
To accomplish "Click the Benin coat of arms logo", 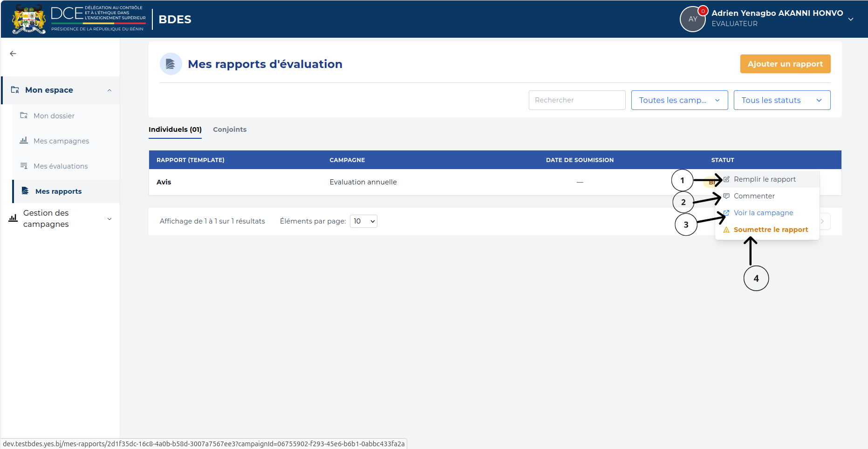I will click(x=29, y=19).
